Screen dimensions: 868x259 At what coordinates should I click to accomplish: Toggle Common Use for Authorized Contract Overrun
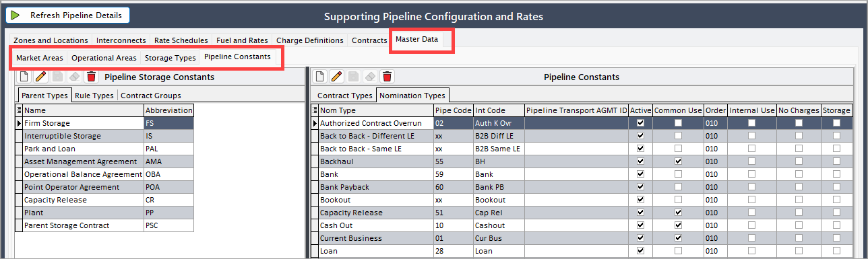click(679, 123)
